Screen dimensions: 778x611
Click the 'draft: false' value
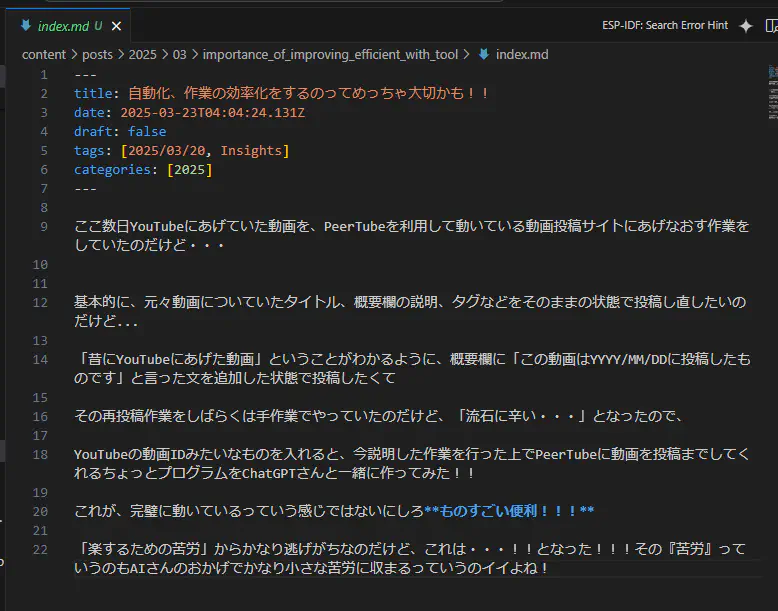tap(147, 131)
